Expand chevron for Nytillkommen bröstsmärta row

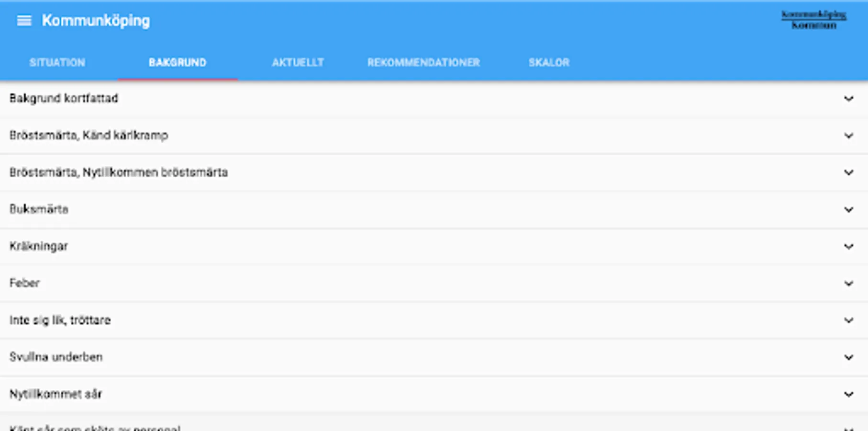pyautogui.click(x=848, y=172)
